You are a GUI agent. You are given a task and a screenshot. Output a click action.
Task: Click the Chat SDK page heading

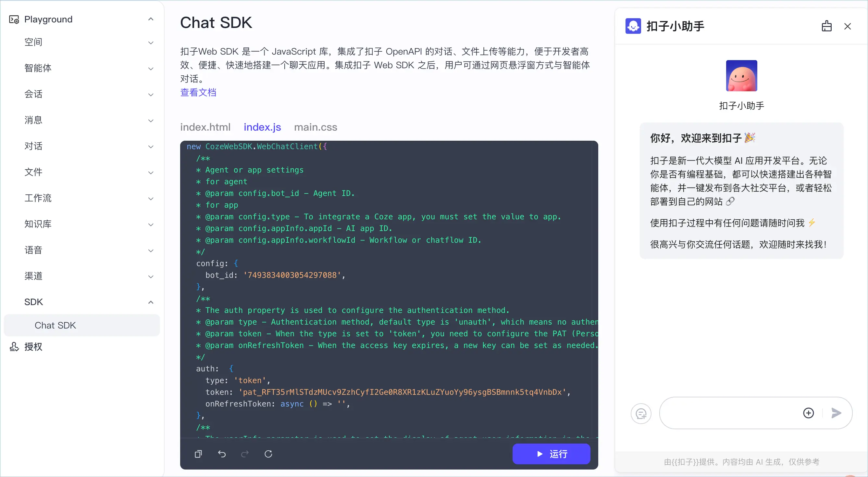point(216,23)
